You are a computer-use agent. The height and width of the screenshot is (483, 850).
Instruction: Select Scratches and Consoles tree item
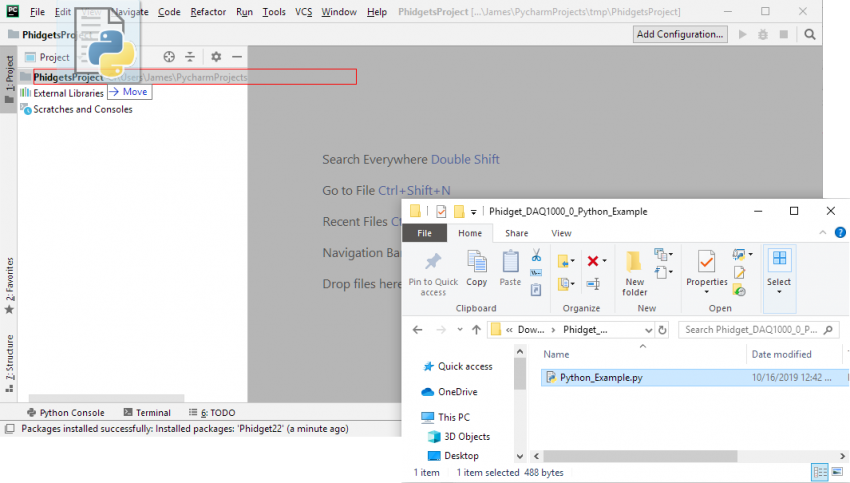pos(82,110)
